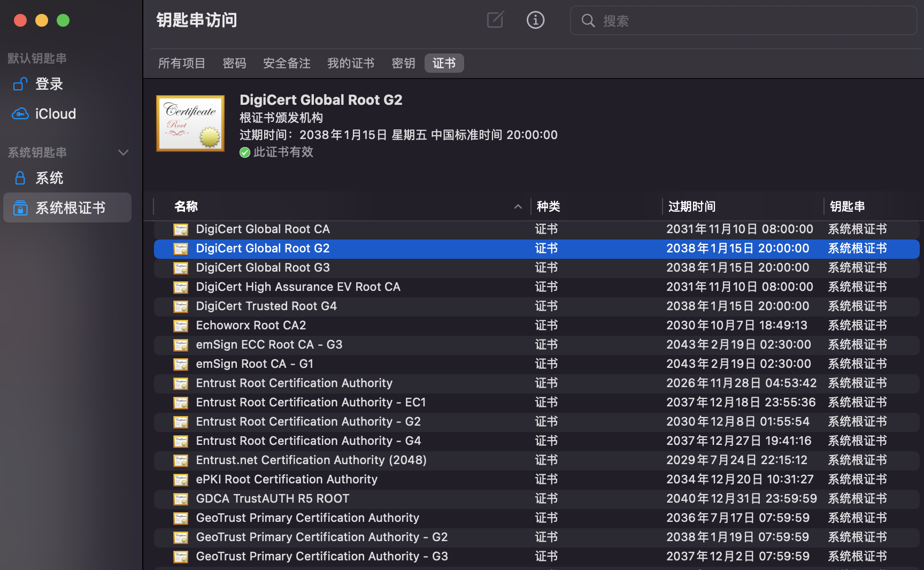Select Entrust Root Certification Authority name without suffix
Image resolution: width=924 pixels, height=570 pixels.
click(x=294, y=383)
